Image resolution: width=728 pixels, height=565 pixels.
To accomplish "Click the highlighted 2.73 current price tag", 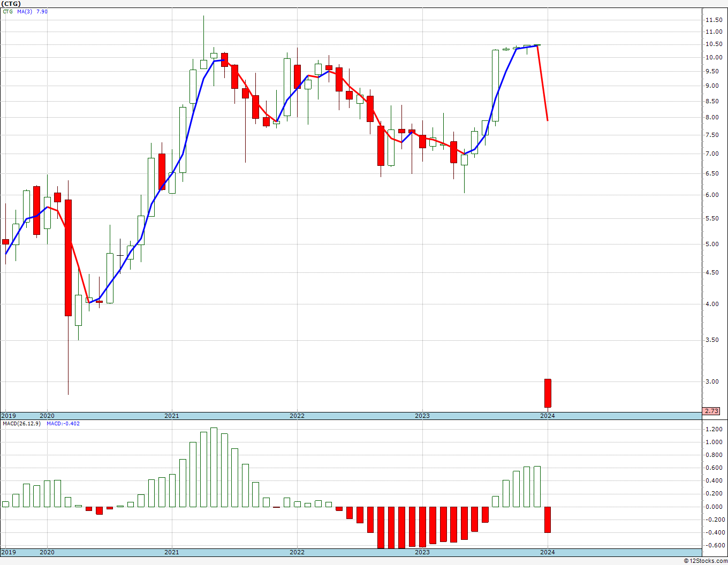I will [x=711, y=411].
